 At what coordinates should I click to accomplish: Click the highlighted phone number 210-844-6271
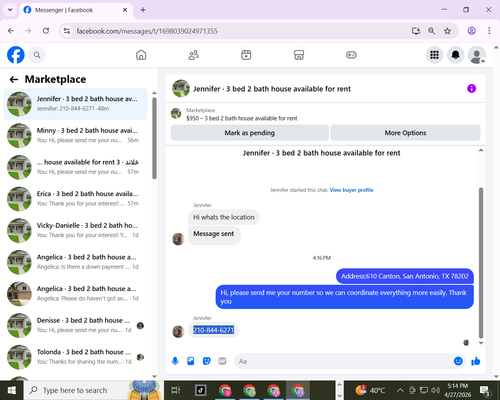click(214, 330)
